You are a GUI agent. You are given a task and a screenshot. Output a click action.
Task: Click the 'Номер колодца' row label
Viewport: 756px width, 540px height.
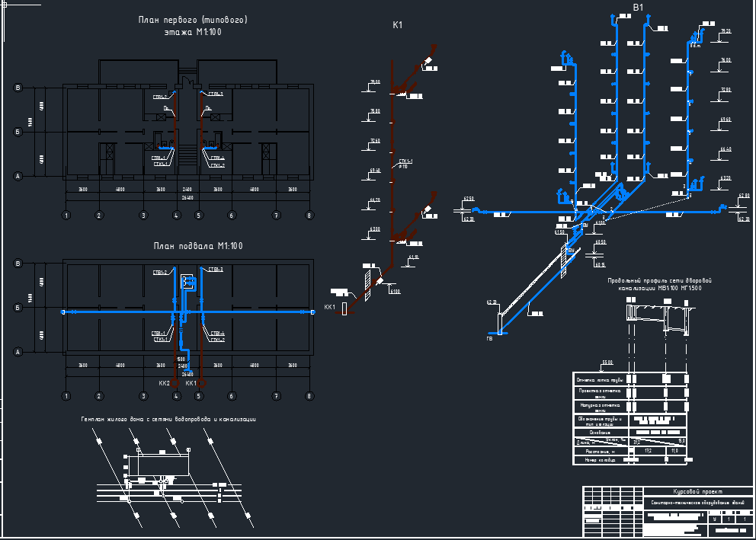pos(600,460)
